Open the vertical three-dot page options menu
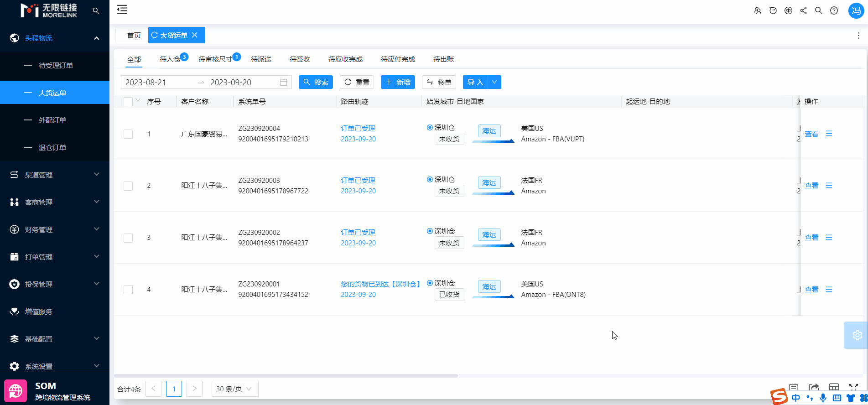Viewport: 868px width, 405px height. [x=858, y=36]
